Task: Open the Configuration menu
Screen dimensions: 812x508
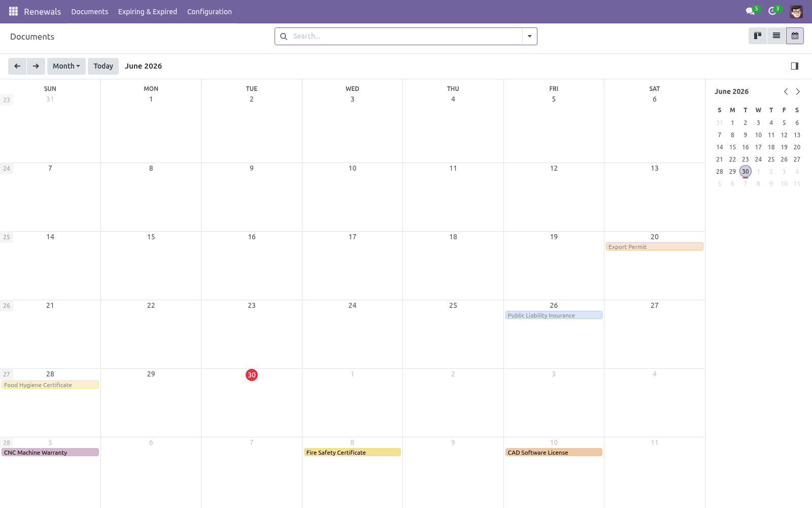Action: [210, 12]
